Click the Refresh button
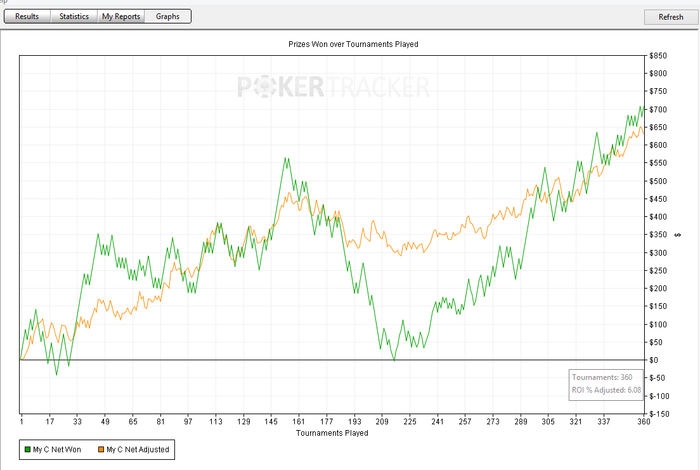 [x=671, y=17]
